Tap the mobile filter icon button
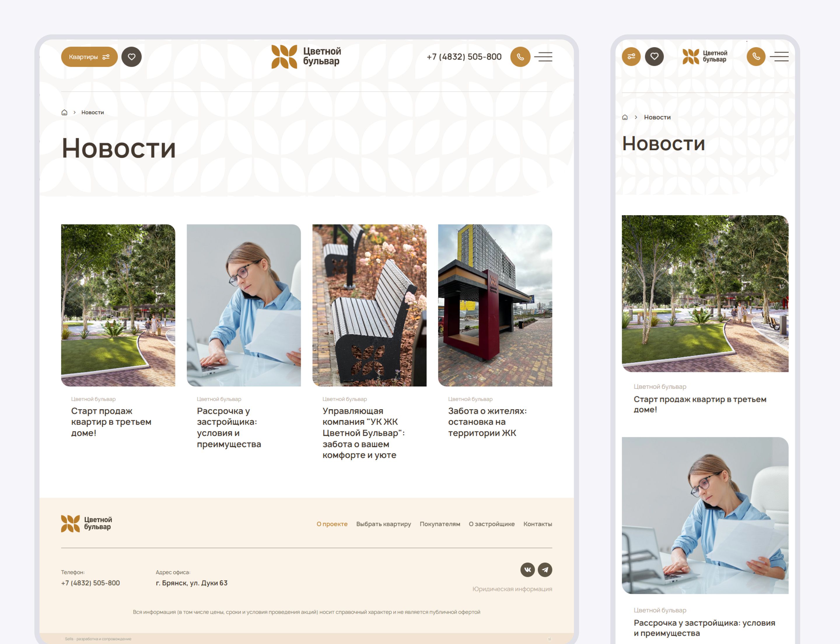Image resolution: width=840 pixels, height=644 pixels. [631, 57]
